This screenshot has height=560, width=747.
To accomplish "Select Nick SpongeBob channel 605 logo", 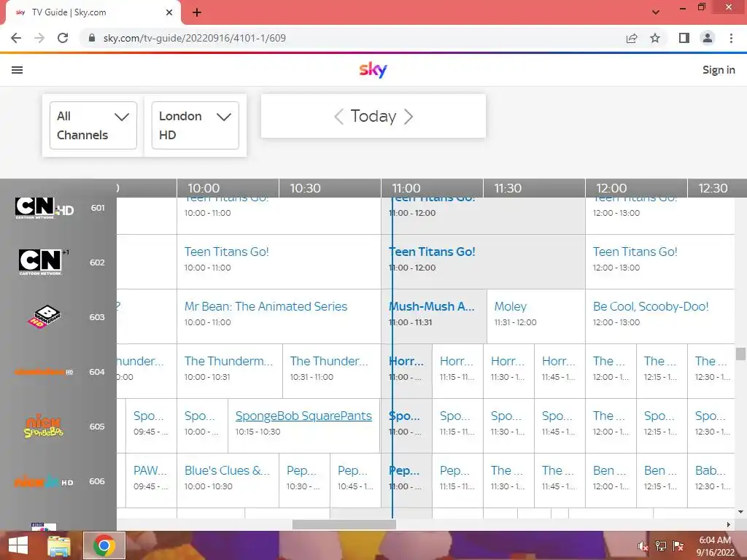I will point(43,426).
